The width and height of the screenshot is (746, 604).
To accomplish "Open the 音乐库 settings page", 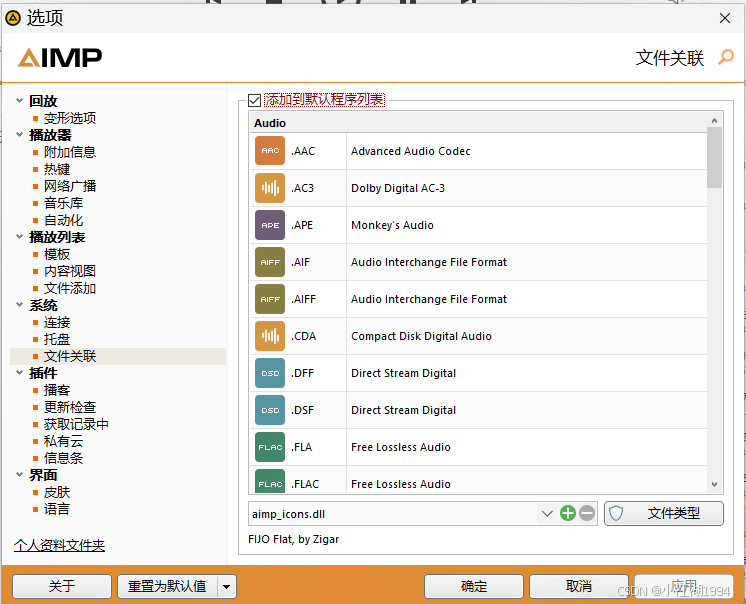I will pyautogui.click(x=63, y=203).
